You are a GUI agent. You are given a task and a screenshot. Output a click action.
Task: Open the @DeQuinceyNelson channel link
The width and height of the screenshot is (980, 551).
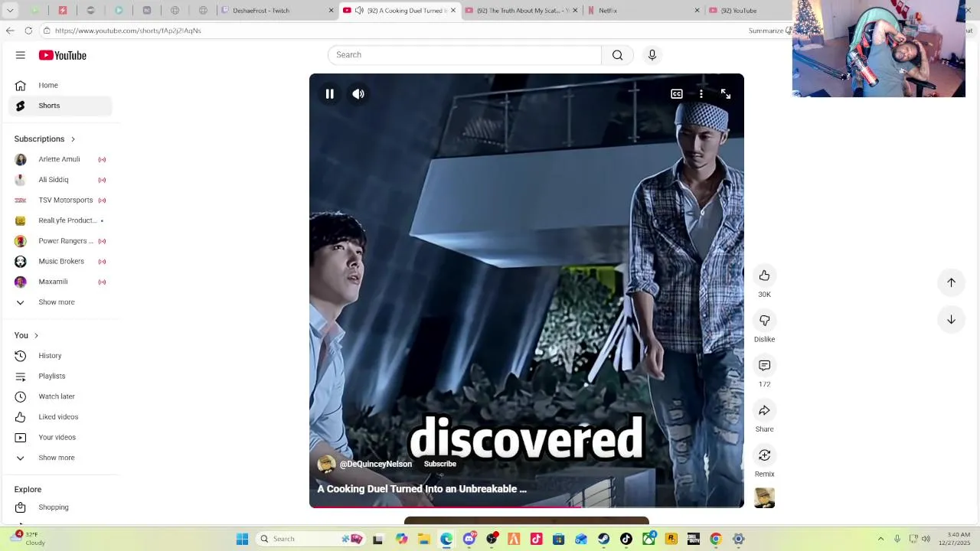click(x=375, y=464)
